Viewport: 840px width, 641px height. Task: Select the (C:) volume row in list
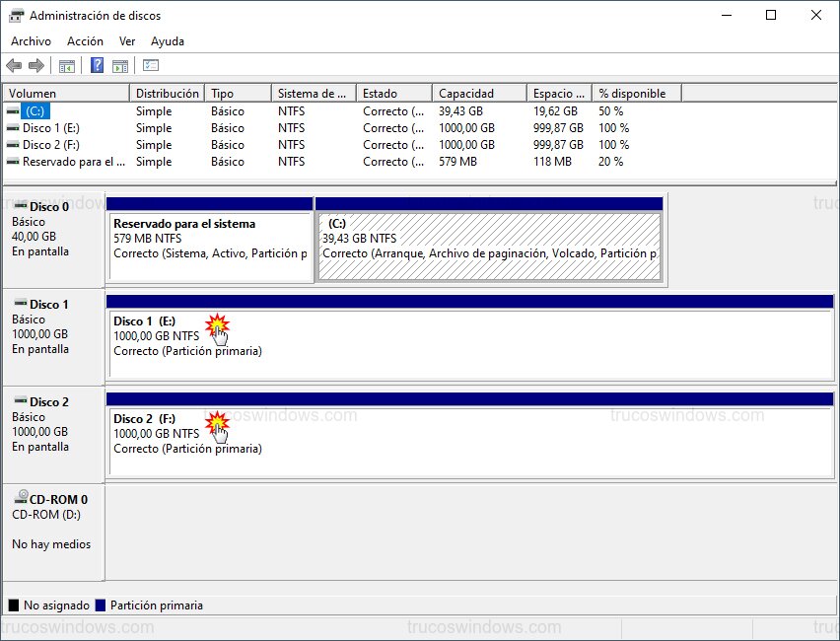(x=35, y=111)
